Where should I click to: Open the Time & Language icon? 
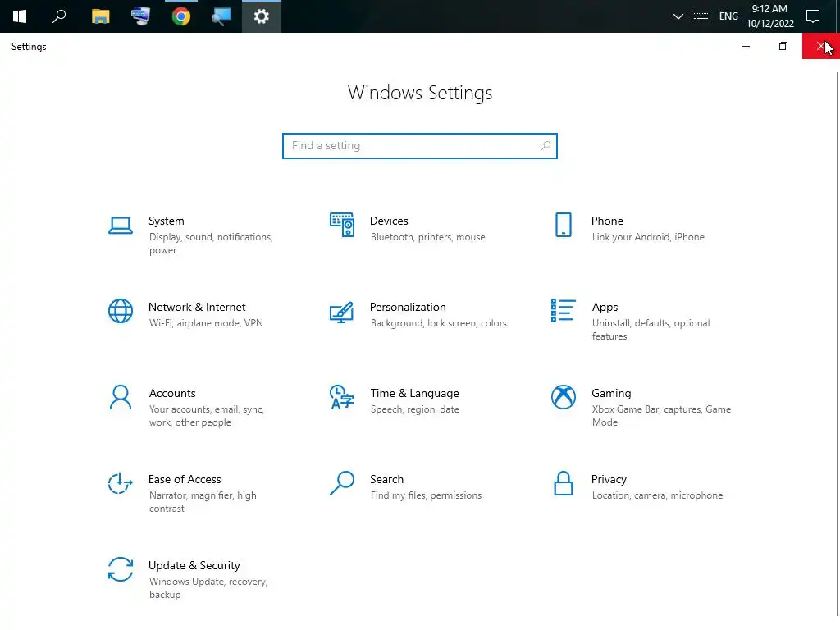click(x=342, y=398)
